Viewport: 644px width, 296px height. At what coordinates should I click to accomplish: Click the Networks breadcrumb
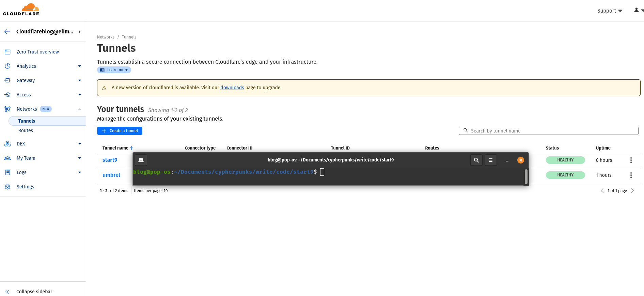pyautogui.click(x=106, y=37)
